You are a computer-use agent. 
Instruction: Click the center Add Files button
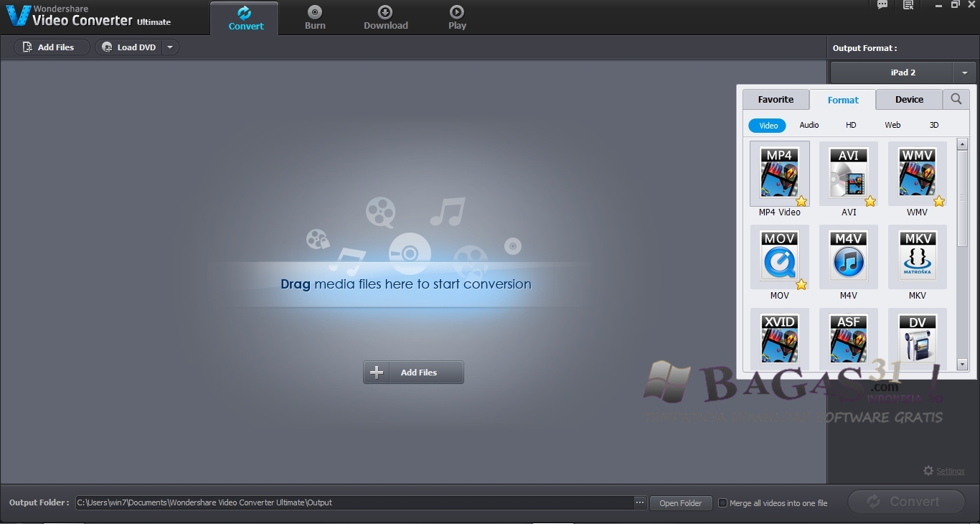tap(413, 373)
